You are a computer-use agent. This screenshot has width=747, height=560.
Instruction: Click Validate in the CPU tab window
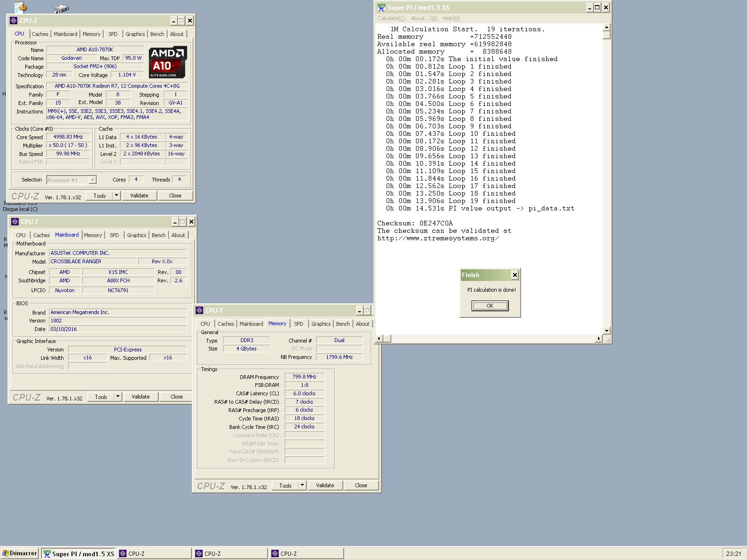[x=139, y=196]
